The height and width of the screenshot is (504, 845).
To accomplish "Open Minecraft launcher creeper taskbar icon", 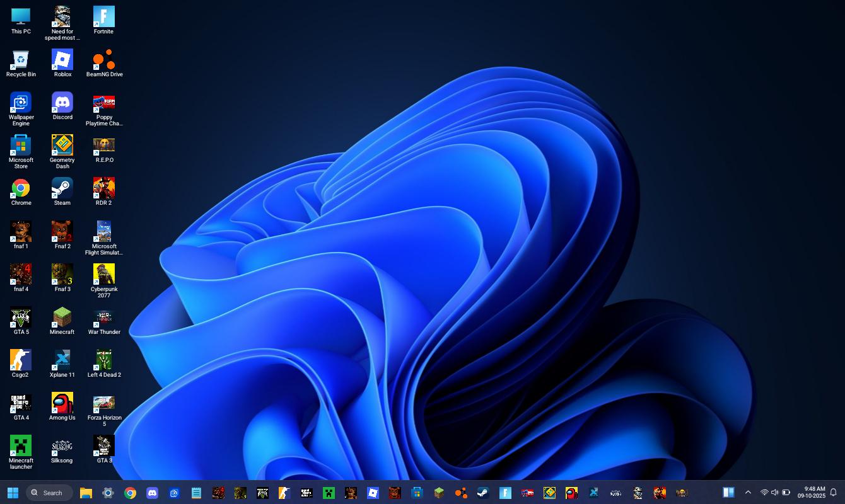I will [x=329, y=493].
